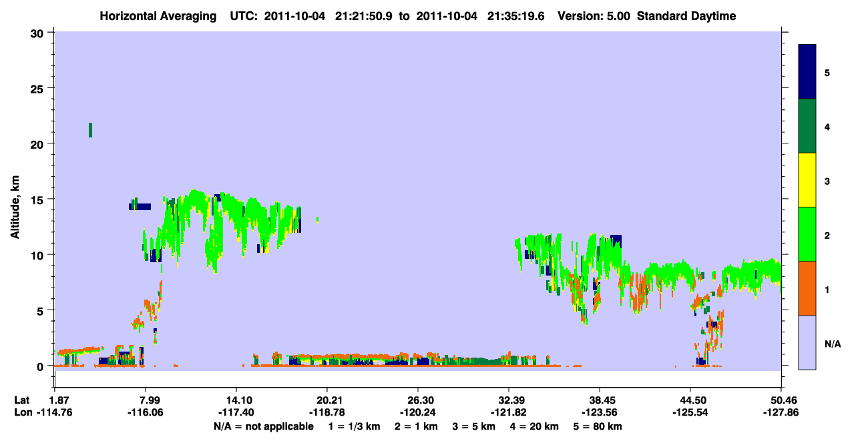
Task: Click the 'Standard Daytime' label
Action: tap(686, 16)
